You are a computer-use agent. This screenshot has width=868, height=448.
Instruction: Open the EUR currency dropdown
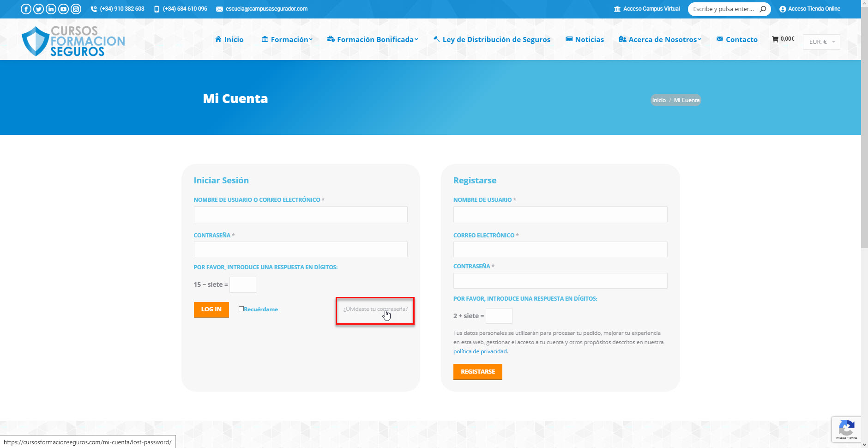click(x=821, y=42)
